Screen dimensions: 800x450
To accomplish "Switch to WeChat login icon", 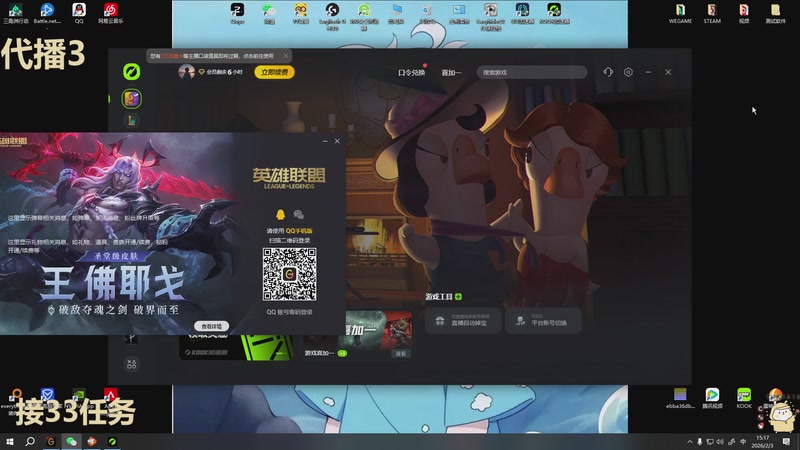I will point(299,214).
